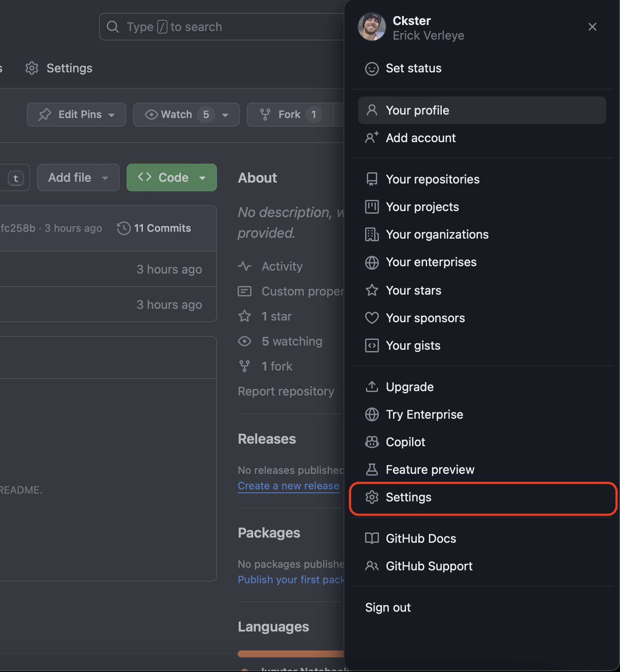Open the Add file dropdown
Screen dimensions: 620x672
(78, 177)
